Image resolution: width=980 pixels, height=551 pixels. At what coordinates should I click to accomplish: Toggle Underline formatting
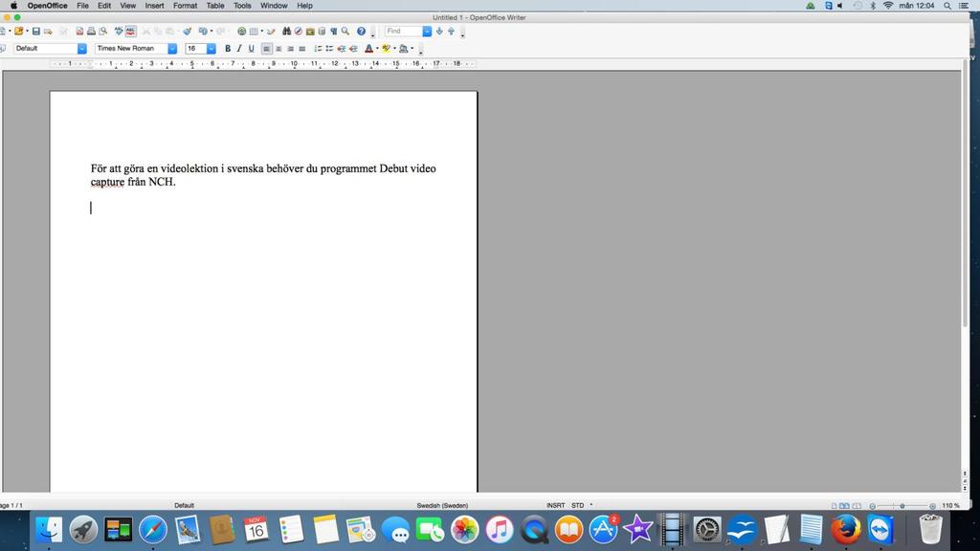click(252, 48)
